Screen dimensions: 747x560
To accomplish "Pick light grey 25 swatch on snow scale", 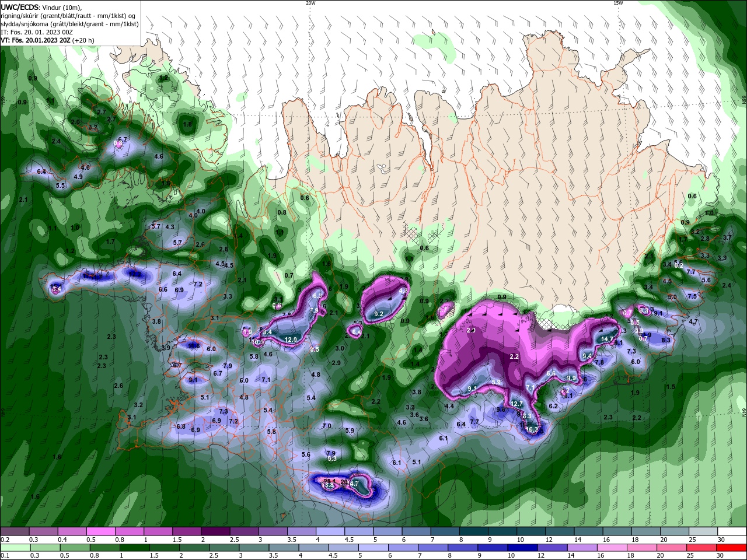I will tap(704, 531).
